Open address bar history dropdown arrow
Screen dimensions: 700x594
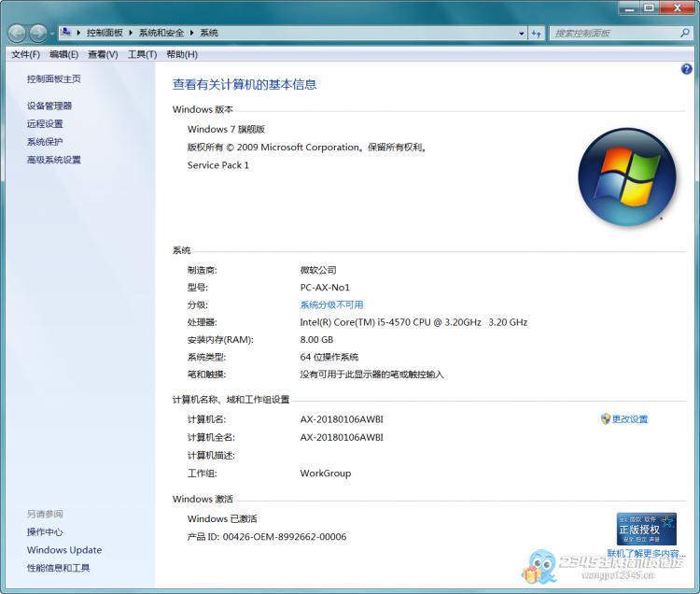click(x=521, y=34)
